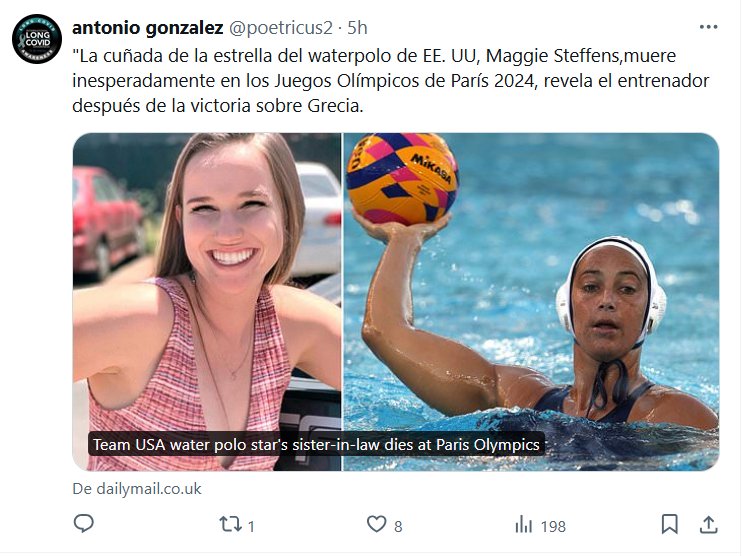
Task: Click the 198 views count
Action: coord(553,525)
